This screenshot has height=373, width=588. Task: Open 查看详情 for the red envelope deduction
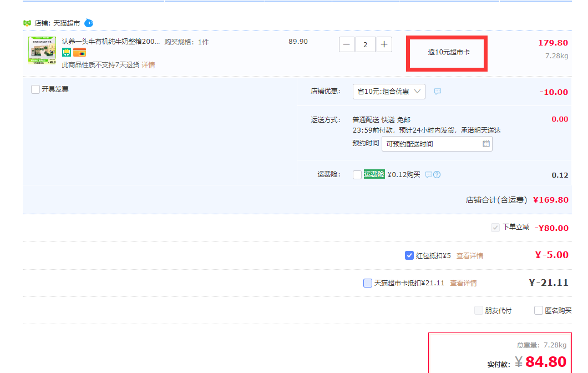(469, 256)
